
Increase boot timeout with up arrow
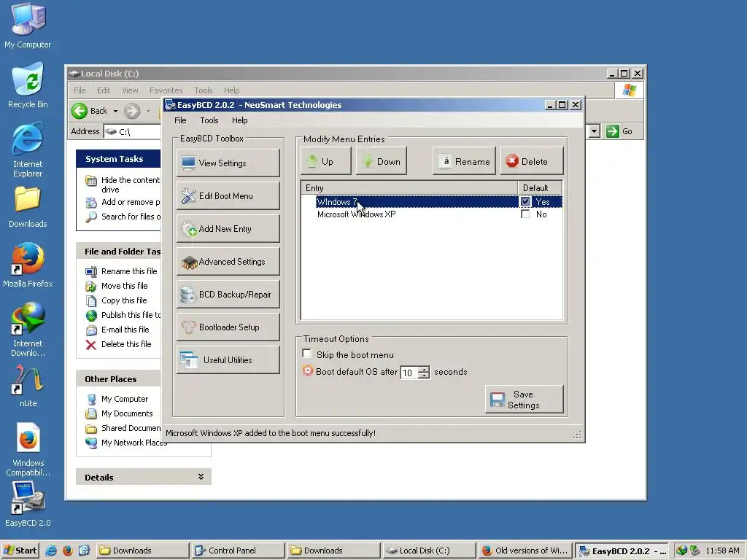(424, 370)
